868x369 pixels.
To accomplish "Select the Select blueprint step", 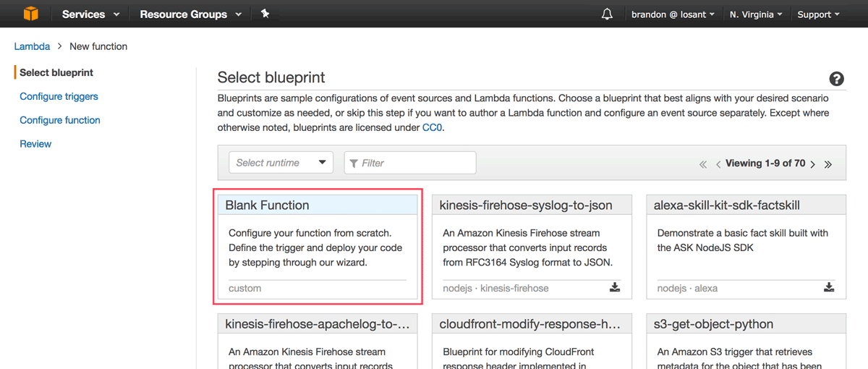I will [56, 72].
